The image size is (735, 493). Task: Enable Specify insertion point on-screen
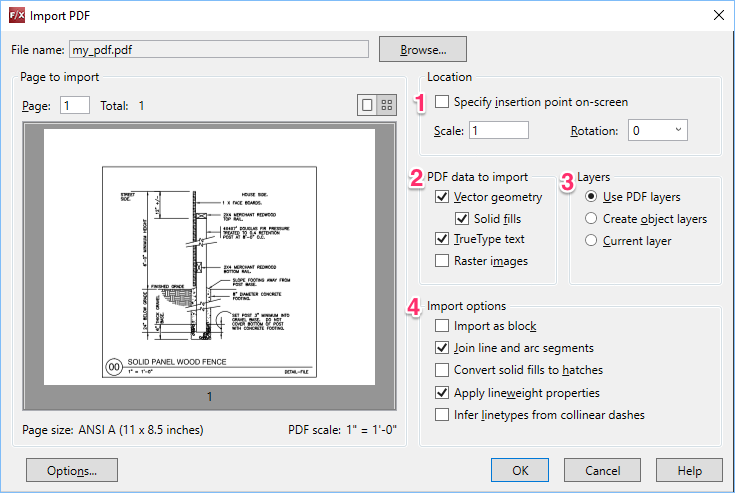[442, 102]
